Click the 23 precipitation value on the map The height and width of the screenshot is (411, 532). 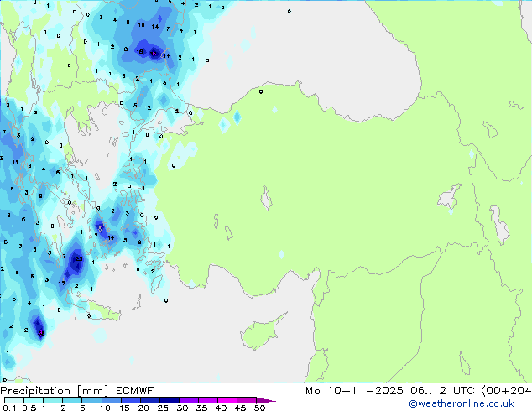[79, 258]
